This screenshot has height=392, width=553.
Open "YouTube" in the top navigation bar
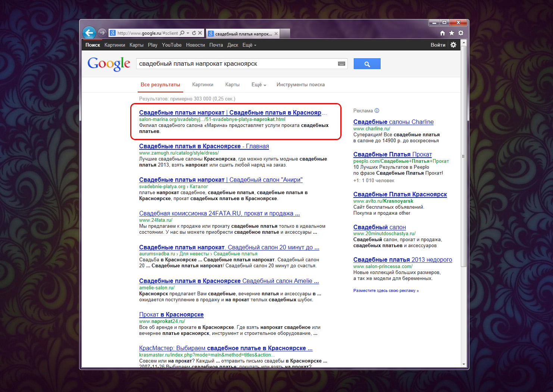pyautogui.click(x=172, y=45)
